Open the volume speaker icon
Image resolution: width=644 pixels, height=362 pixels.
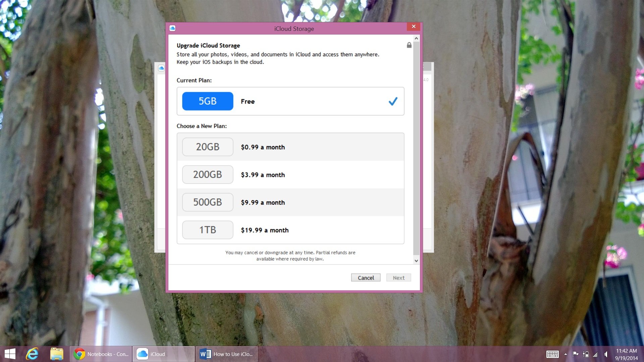(606, 354)
